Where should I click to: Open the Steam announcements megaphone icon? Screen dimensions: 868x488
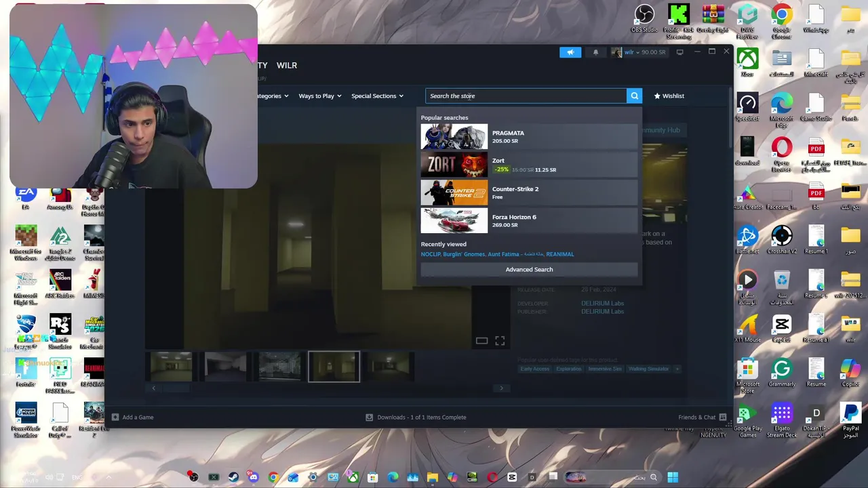[570, 52]
